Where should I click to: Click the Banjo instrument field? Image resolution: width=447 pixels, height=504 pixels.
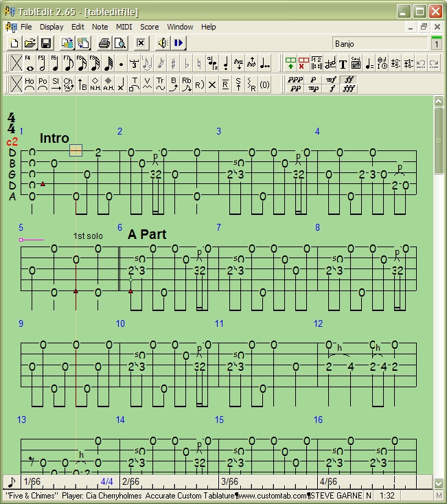[379, 44]
